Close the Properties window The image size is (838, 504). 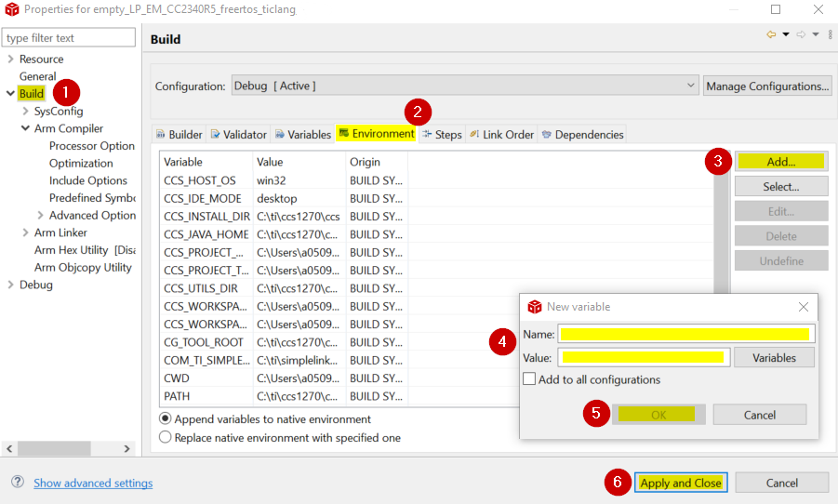click(818, 9)
